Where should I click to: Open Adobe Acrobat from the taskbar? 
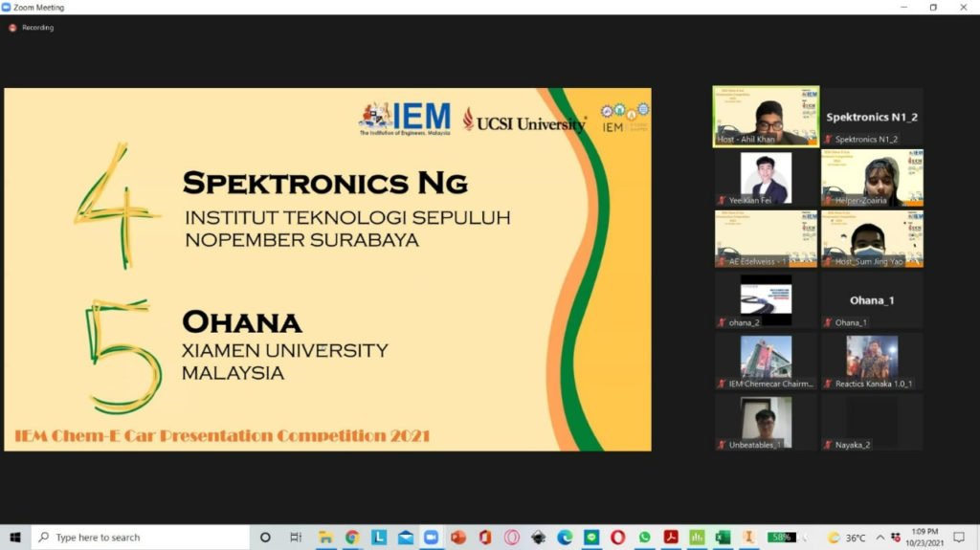(671, 538)
